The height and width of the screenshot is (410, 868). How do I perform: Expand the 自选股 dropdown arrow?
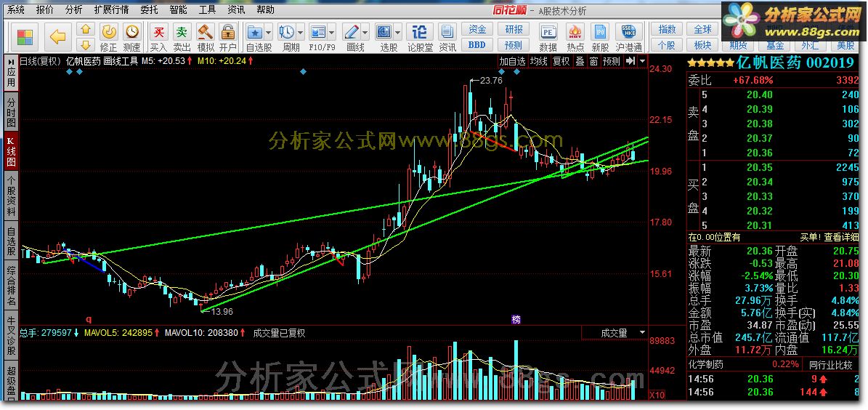click(x=269, y=31)
